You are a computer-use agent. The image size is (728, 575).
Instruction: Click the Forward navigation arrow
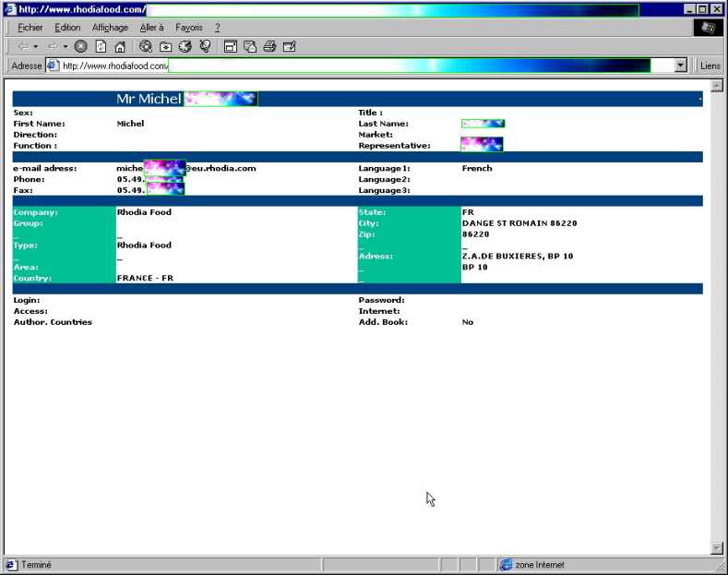click(52, 46)
